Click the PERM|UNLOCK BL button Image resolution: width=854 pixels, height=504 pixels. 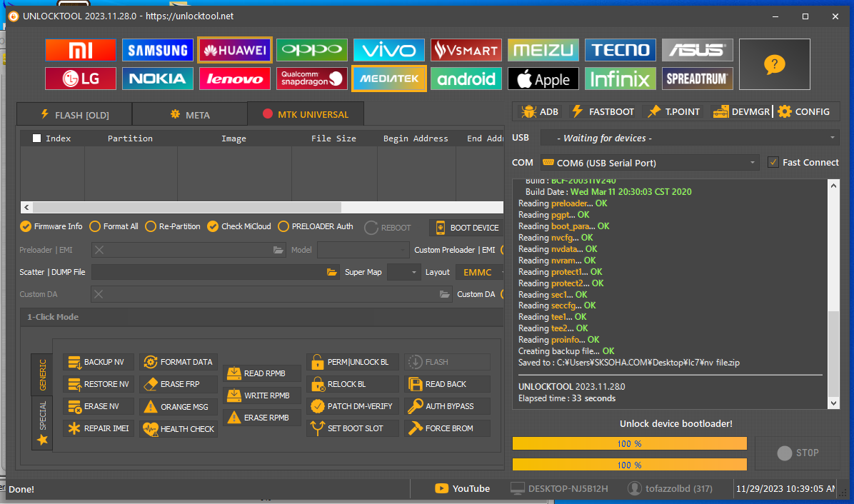pos(351,362)
